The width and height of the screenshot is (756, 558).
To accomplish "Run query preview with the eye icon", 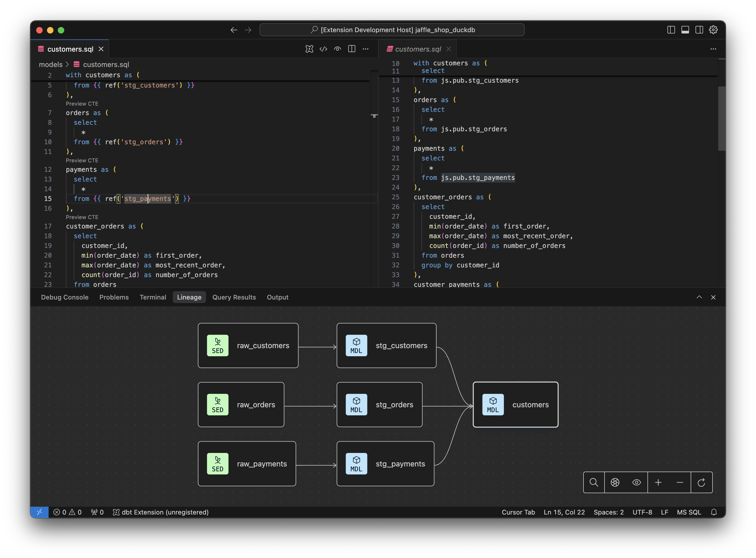I will tap(337, 49).
